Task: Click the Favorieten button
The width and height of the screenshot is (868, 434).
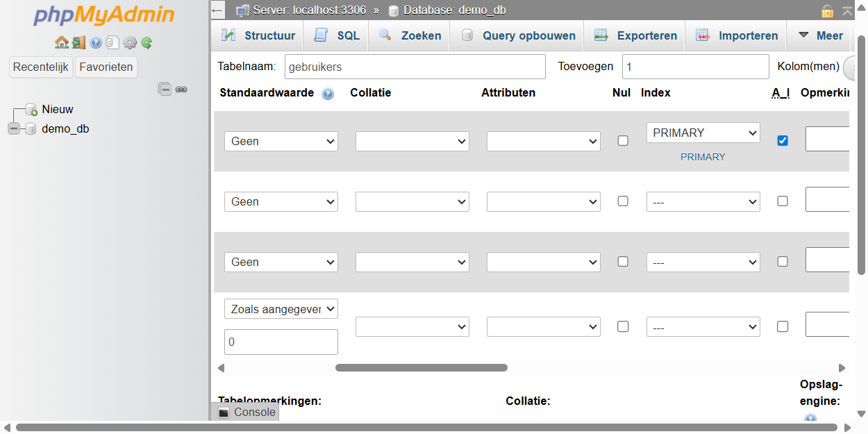Action: point(106,67)
